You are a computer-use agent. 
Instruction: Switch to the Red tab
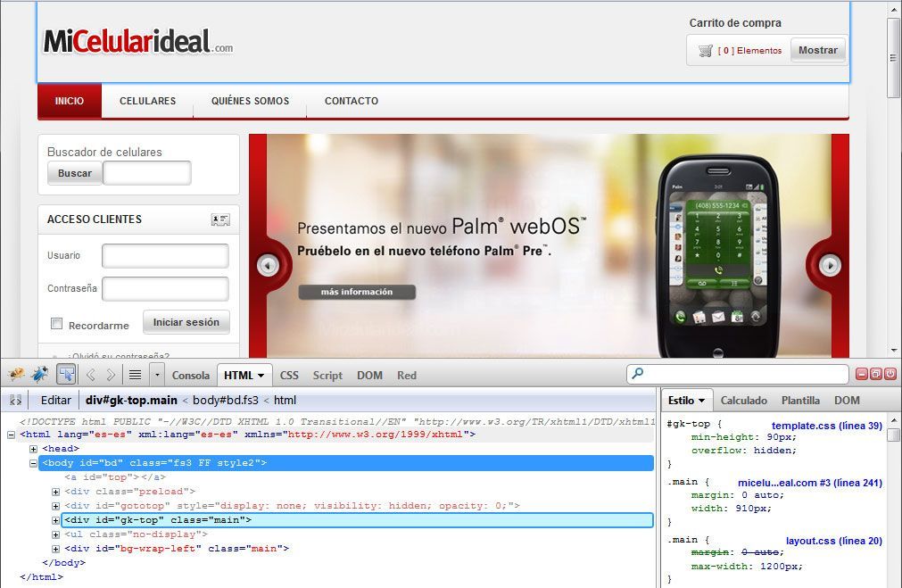pos(407,375)
